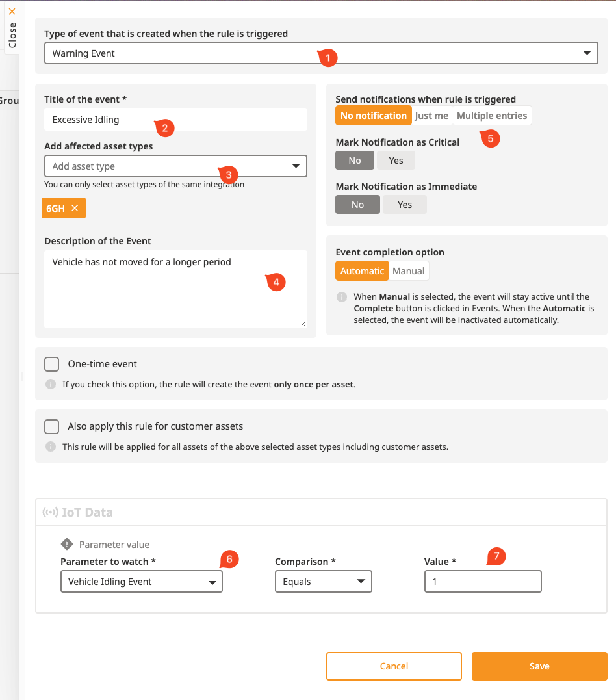The image size is (616, 700).
Task: Click the info icon beside event completion text
Action: tap(342, 297)
